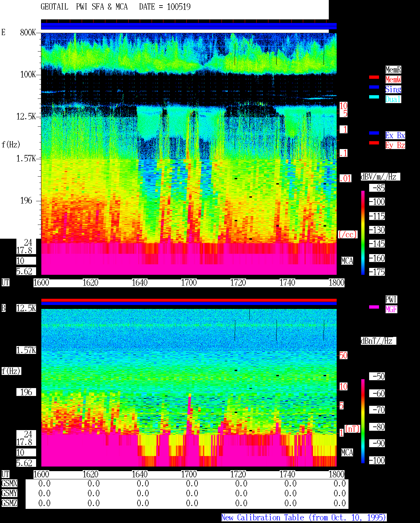Click the 'MemR' legend label

pyautogui.click(x=393, y=70)
